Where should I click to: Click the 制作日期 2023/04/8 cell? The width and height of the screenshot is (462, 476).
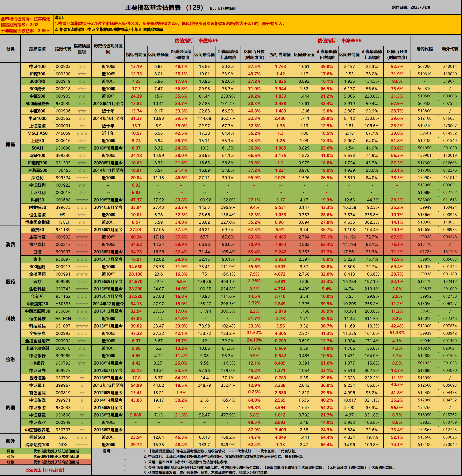pyautogui.click(x=411, y=7)
